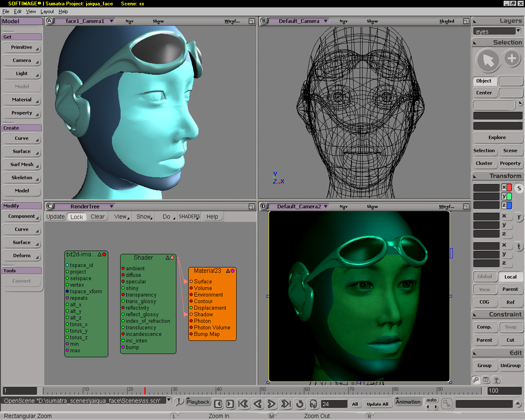Click the Update All button
525x420 pixels.
(x=377, y=404)
